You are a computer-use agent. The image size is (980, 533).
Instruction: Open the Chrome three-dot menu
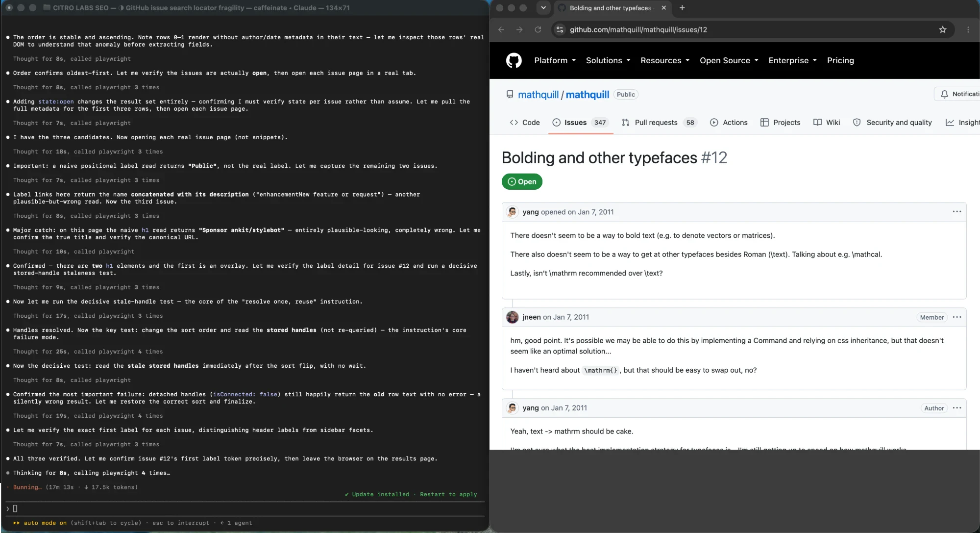pyautogui.click(x=968, y=29)
